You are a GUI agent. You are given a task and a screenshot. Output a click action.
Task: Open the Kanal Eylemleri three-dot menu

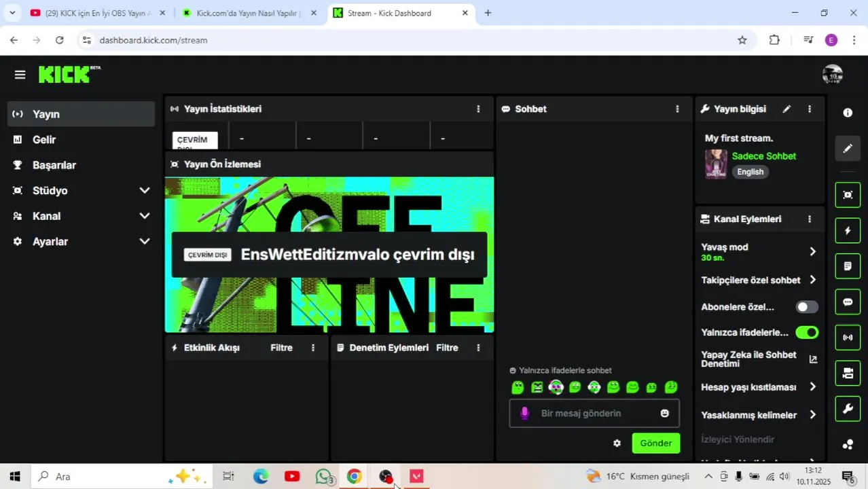click(809, 219)
